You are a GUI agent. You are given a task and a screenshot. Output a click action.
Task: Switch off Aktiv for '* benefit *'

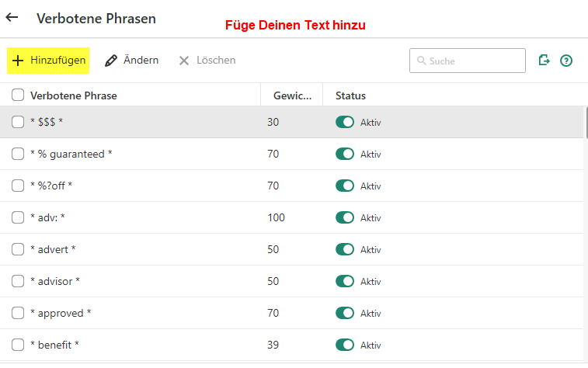[345, 345]
